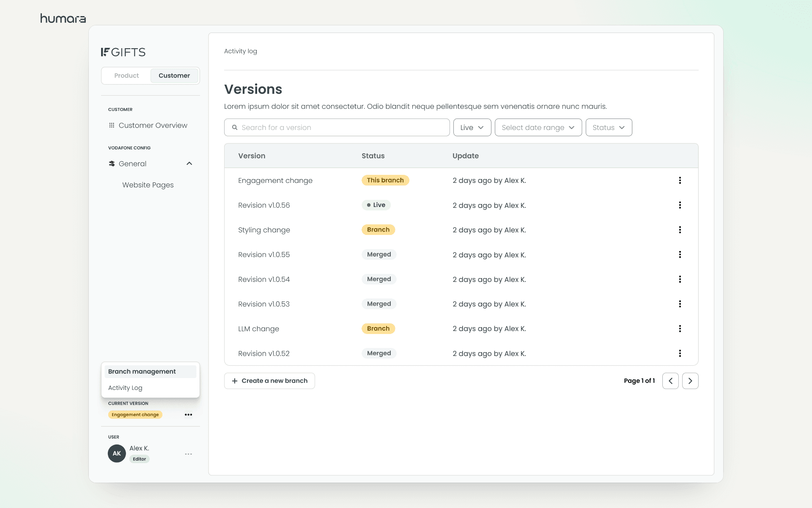This screenshot has width=812, height=508.
Task: Go to the next page of versions
Action: pyautogui.click(x=690, y=381)
